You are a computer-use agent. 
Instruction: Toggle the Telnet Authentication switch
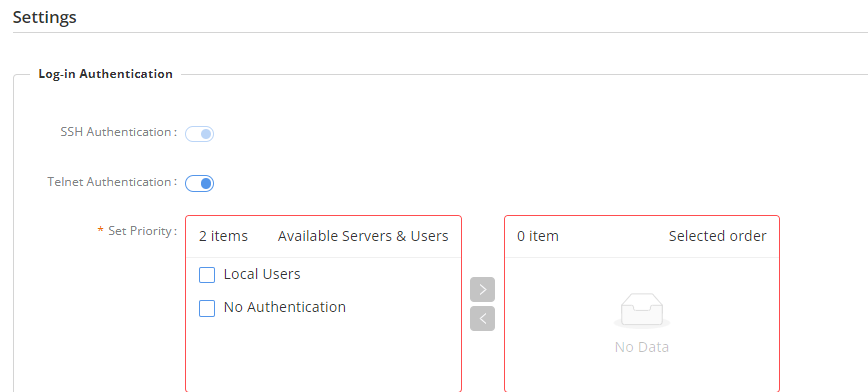(199, 183)
